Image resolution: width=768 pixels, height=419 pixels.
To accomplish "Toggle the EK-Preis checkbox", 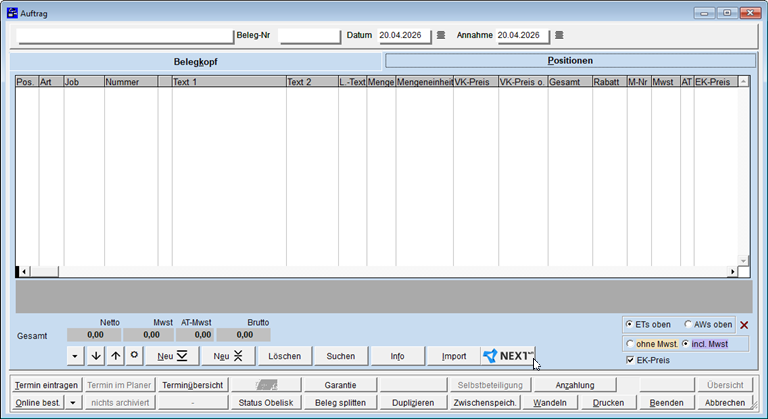I will coord(630,360).
